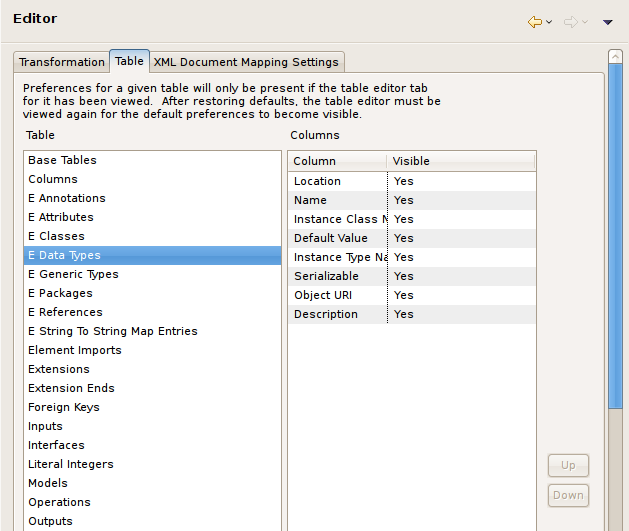Screen dimensions: 629x531
Task: Open the forward history dropdown arrow
Action: (586, 22)
